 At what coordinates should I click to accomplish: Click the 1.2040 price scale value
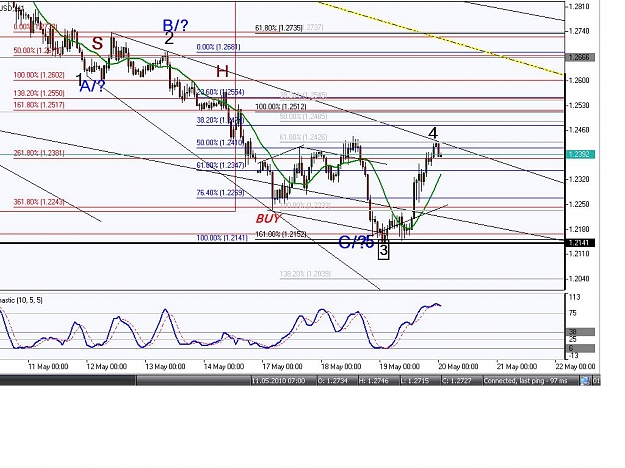[579, 279]
